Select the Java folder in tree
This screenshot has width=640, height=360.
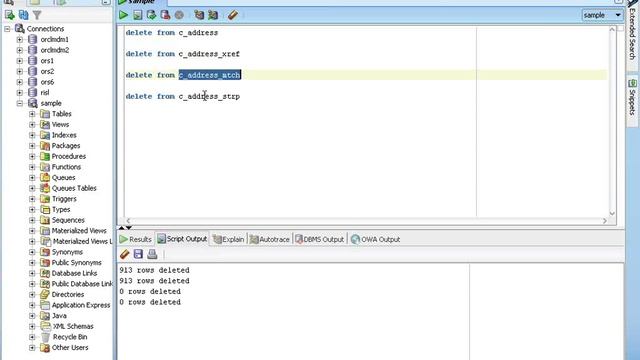pos(59,316)
